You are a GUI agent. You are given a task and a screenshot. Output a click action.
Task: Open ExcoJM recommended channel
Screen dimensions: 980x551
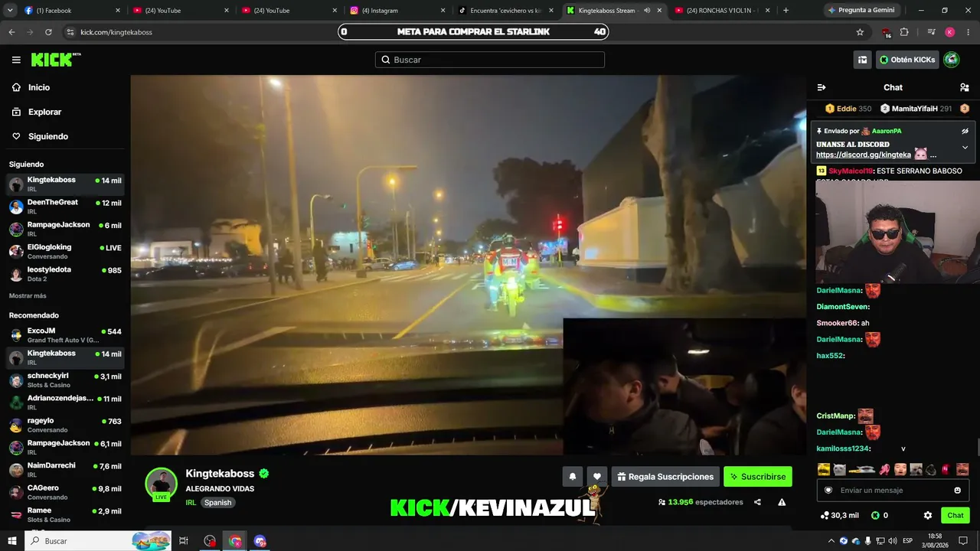point(65,335)
